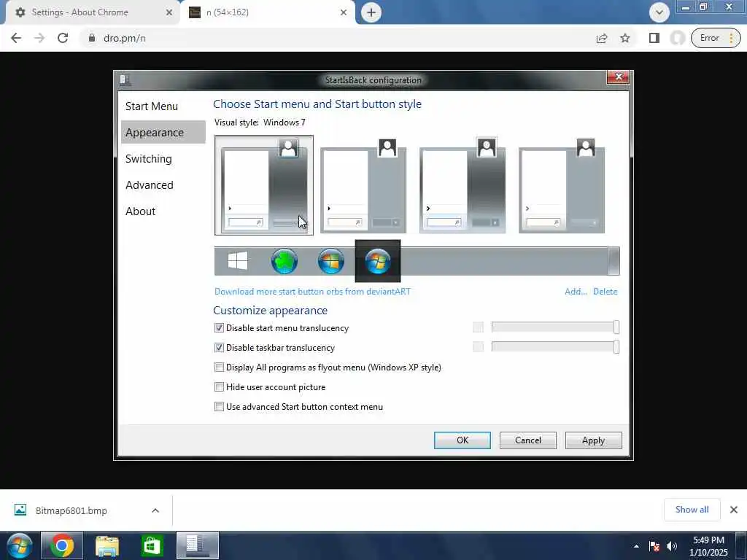The height and width of the screenshot is (560, 747).
Task: Click the Chrome Error update button
Action: click(x=716, y=38)
